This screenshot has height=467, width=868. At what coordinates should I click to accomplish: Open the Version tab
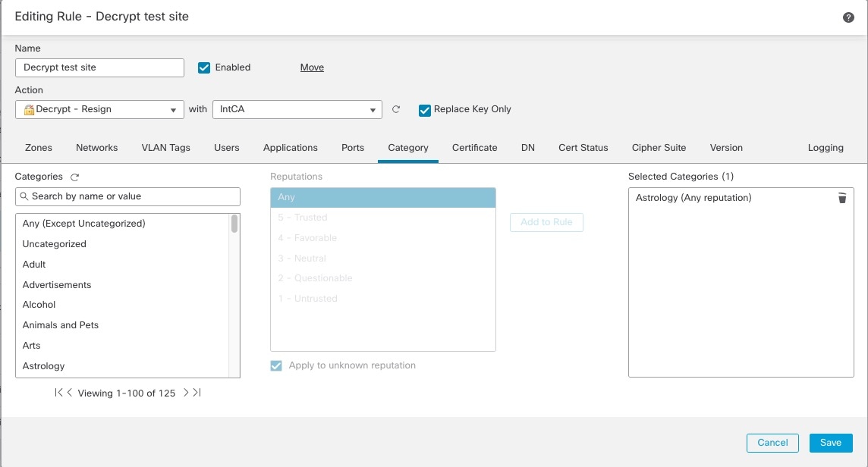(726, 148)
